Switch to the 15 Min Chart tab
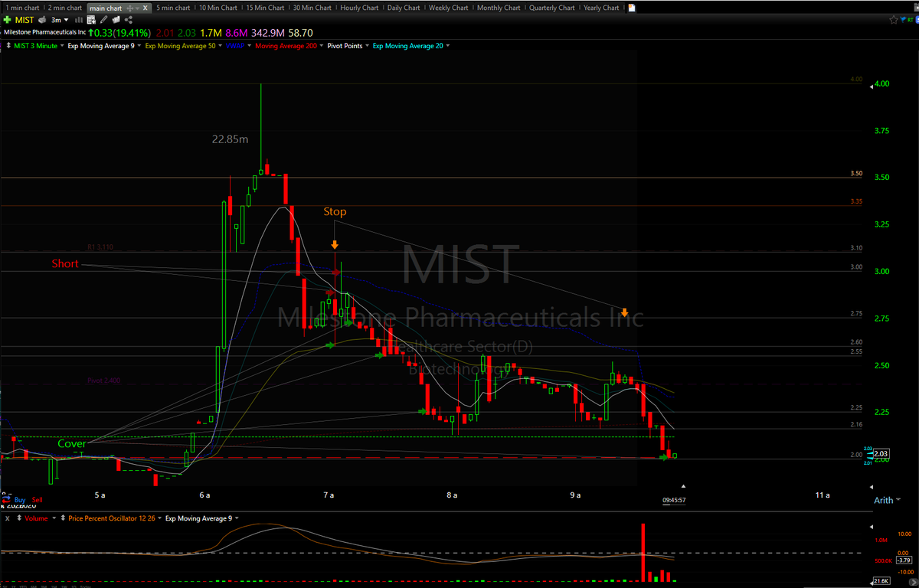The width and height of the screenshot is (919, 588). (x=265, y=8)
